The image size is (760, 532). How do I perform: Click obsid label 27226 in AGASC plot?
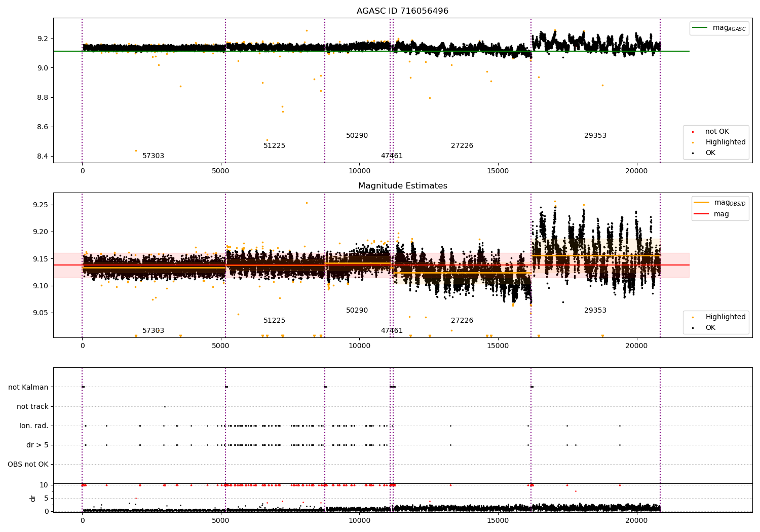[x=462, y=146]
